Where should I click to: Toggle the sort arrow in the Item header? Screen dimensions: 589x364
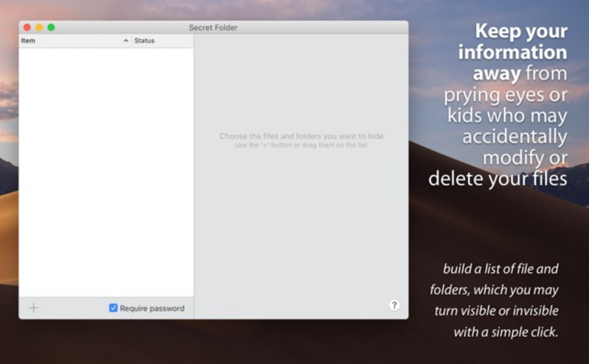coord(126,40)
